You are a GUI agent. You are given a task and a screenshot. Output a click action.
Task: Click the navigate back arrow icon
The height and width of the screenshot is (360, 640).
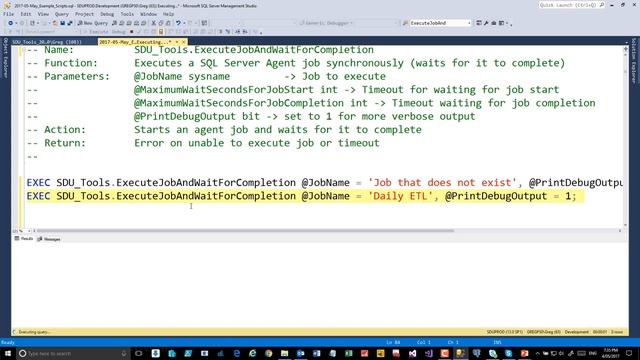pos(10,23)
